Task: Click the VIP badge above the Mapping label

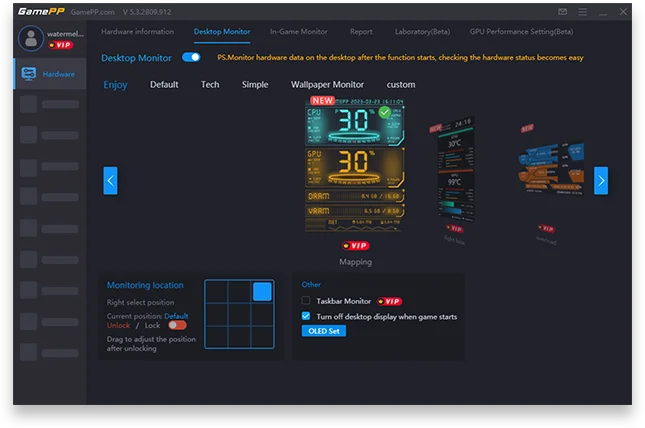Action: (x=355, y=245)
